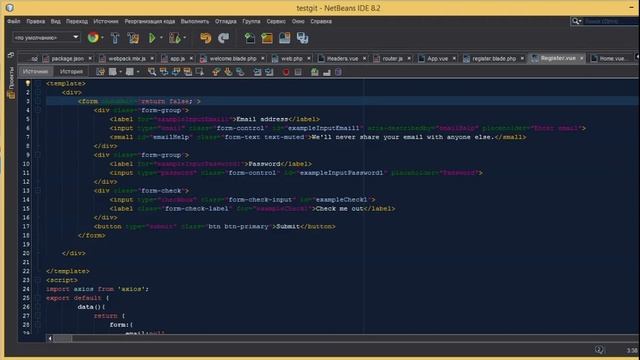Go to next search occurrence icon
This screenshot has width=640, height=360.
point(176,72)
